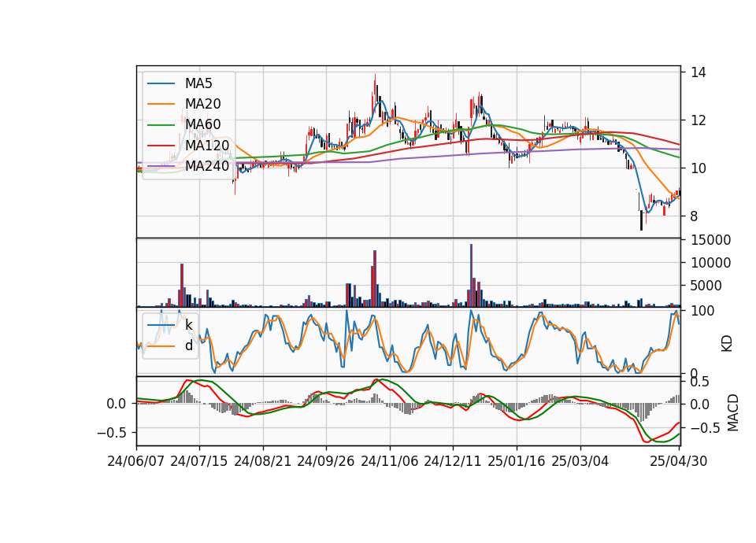Click the MA240 legend label
756x543 pixels.
pyautogui.click(x=207, y=166)
